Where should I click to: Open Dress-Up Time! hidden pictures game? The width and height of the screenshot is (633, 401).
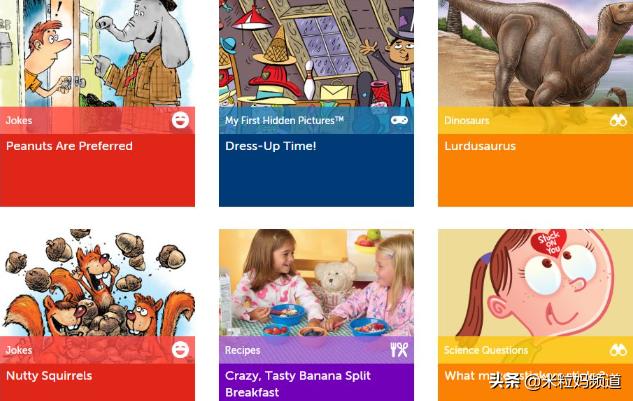pos(270,146)
